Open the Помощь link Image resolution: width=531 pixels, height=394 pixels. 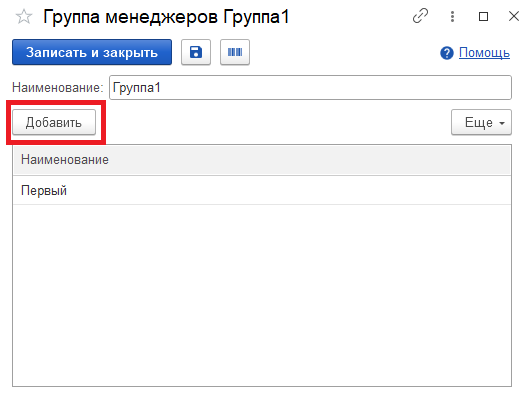484,53
